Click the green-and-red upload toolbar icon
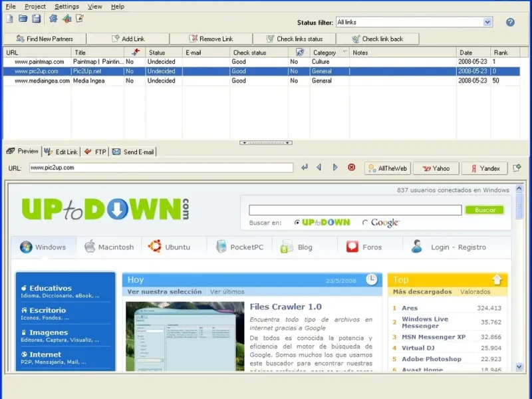532x399 pixels. [67, 19]
